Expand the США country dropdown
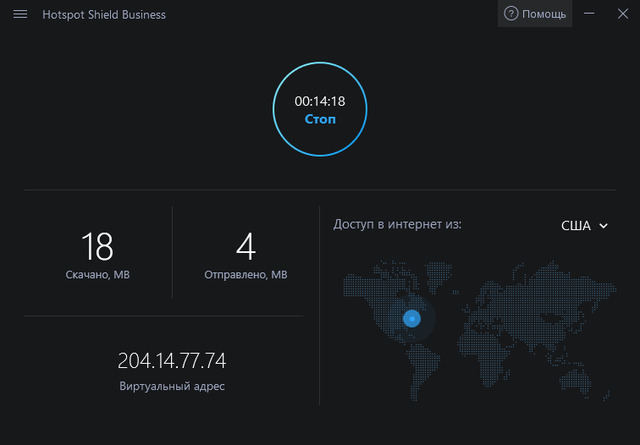 click(x=584, y=226)
